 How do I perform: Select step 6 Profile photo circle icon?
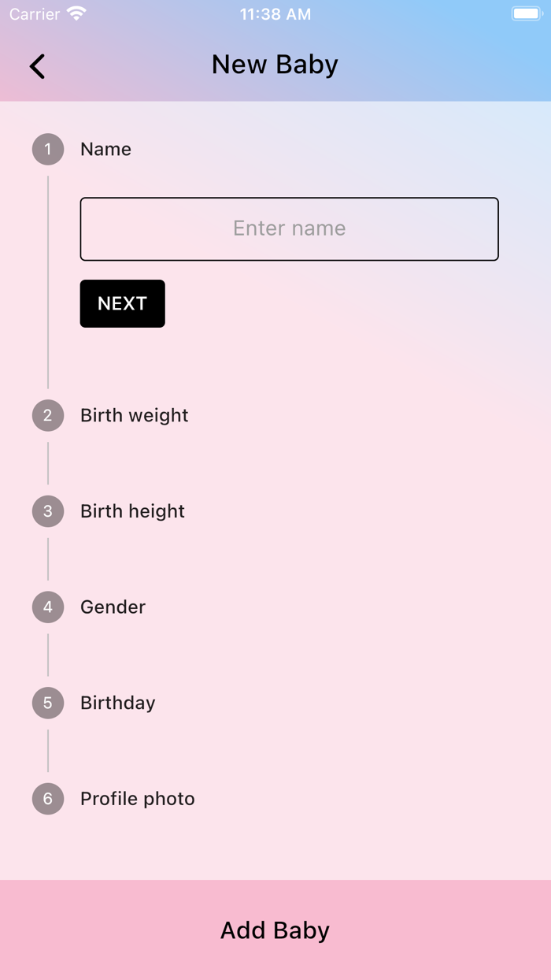click(x=47, y=799)
